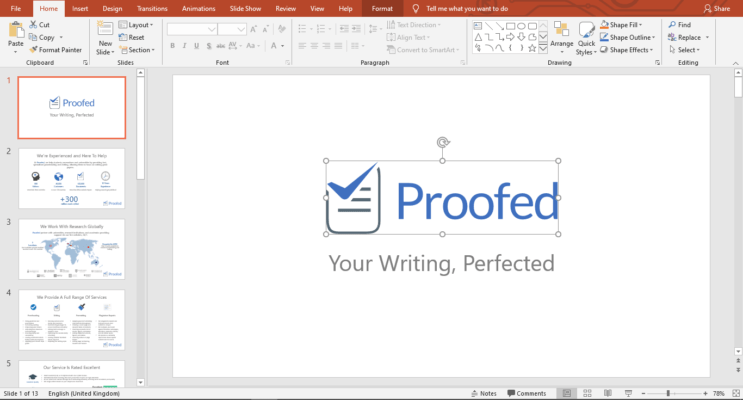Click the Cut scissors button

pos(39,25)
